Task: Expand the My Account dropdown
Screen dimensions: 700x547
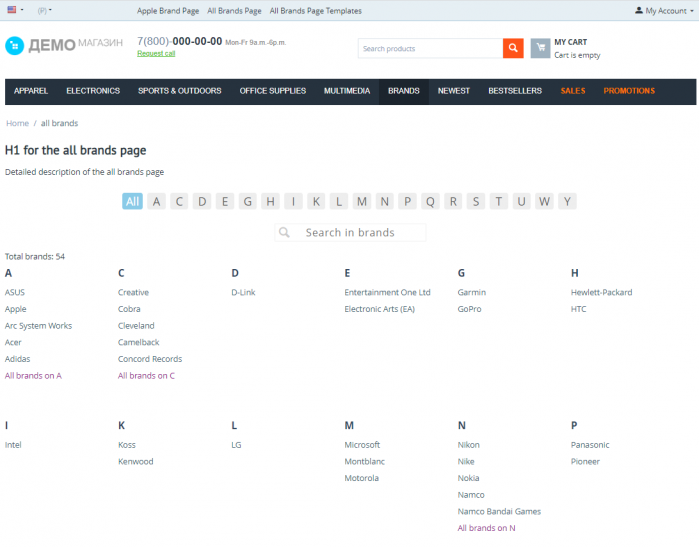Action: (664, 10)
